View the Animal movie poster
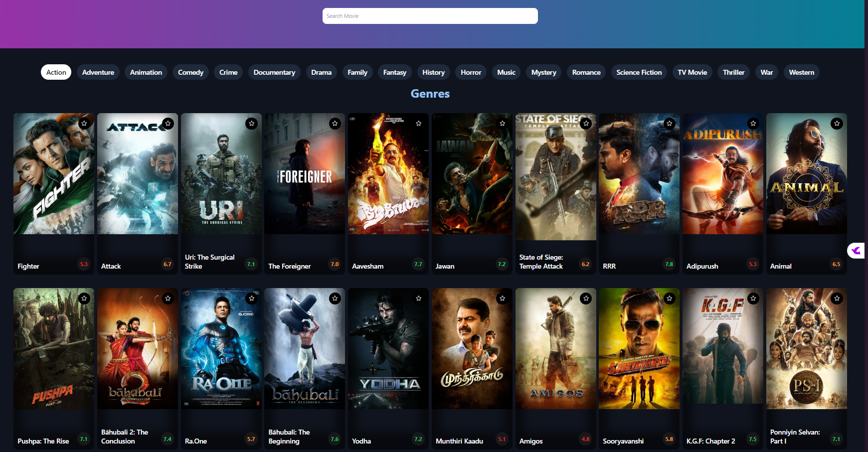Viewport: 868px width, 452px height. click(807, 173)
